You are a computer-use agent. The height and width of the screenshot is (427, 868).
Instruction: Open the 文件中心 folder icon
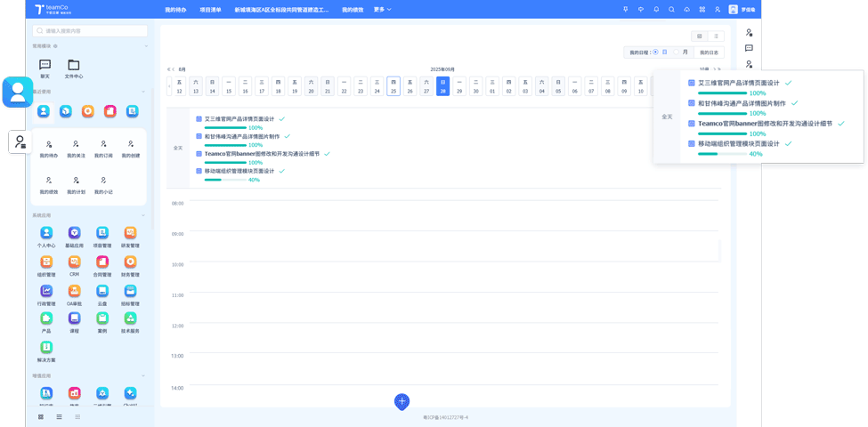click(x=73, y=65)
